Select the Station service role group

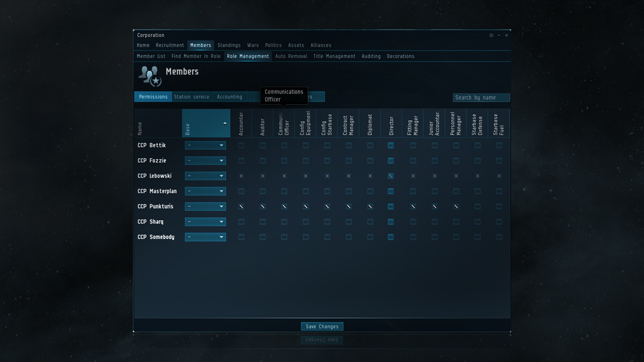(191, 97)
